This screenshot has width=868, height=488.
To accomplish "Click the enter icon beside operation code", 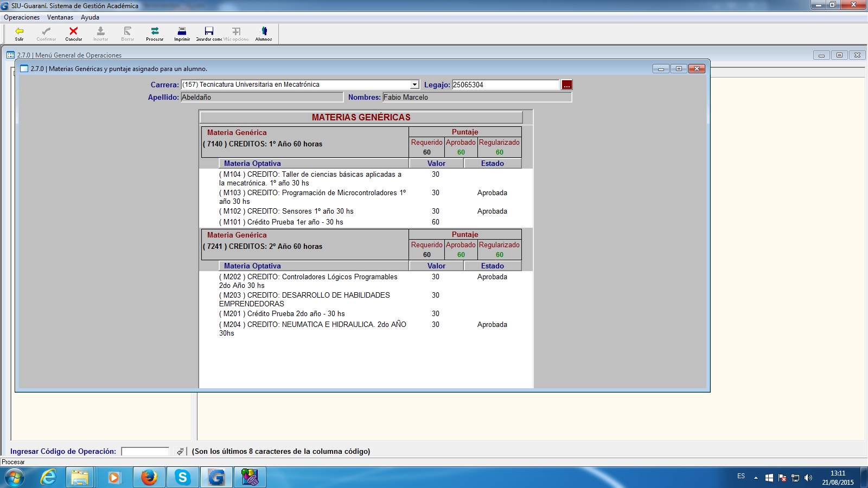I will [180, 451].
